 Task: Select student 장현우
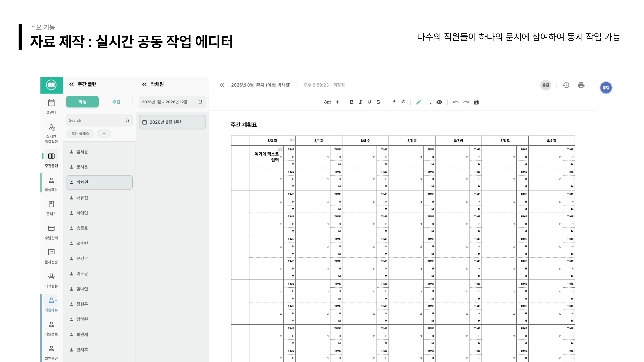click(99, 304)
